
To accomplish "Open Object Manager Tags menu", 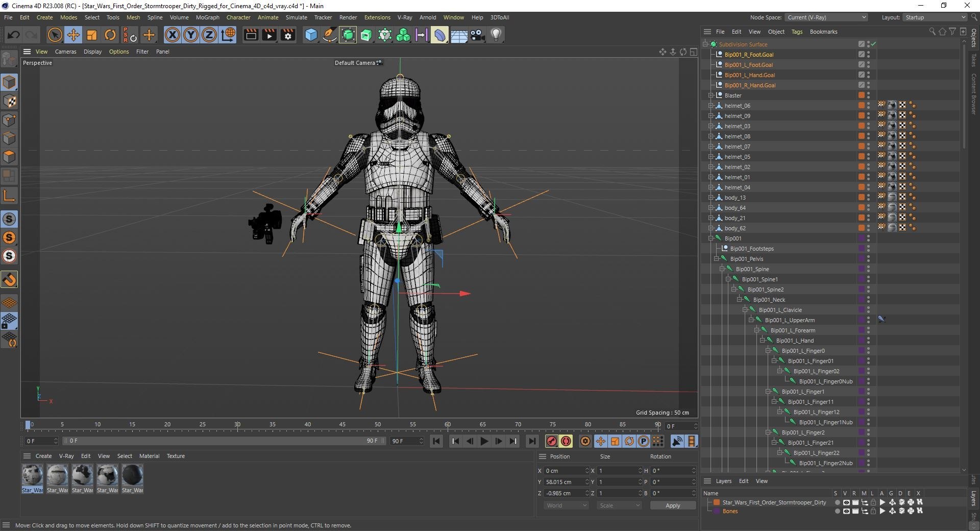I will coord(797,32).
